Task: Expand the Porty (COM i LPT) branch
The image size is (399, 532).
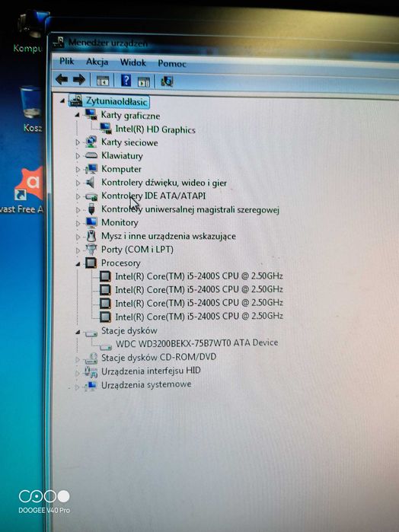Action: (78, 250)
